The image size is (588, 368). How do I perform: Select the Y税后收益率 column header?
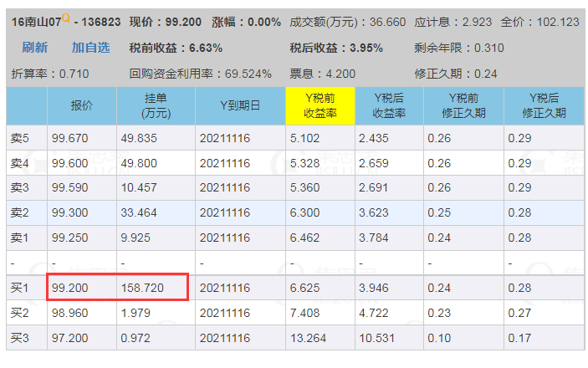point(389,105)
